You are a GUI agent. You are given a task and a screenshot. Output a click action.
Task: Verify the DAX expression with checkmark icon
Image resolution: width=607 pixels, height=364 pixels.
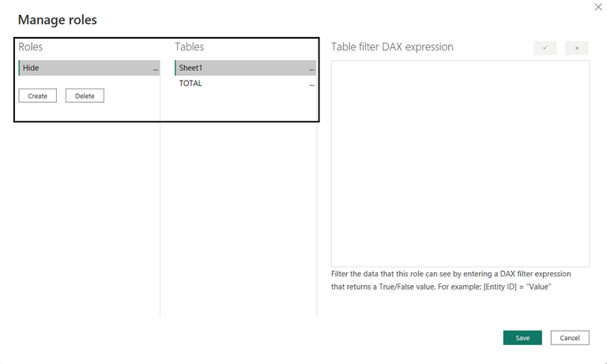coord(545,48)
